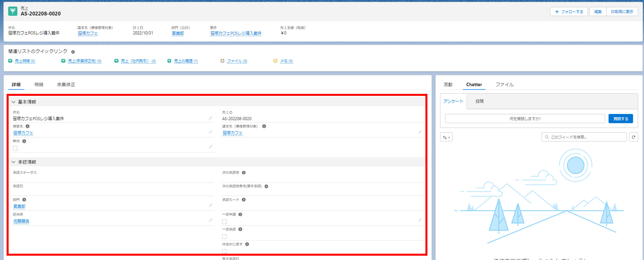Collapse the 承認情報 section

pyautogui.click(x=14, y=162)
